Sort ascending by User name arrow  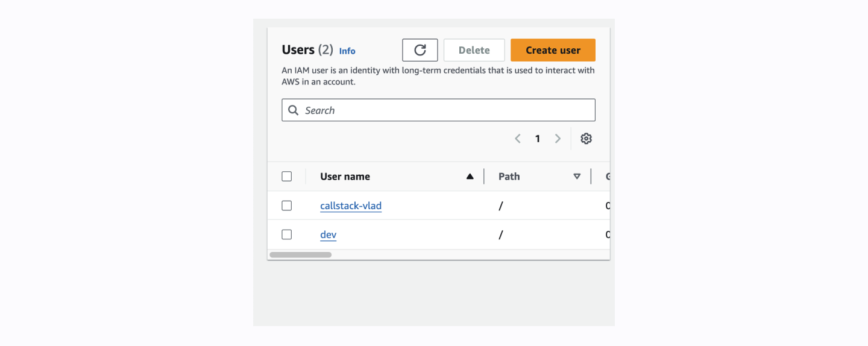(x=470, y=177)
